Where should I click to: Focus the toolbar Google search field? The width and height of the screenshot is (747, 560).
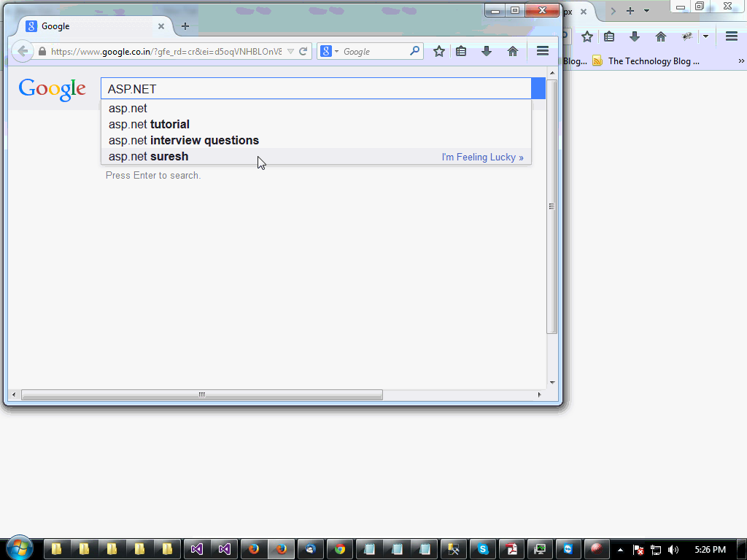click(374, 52)
